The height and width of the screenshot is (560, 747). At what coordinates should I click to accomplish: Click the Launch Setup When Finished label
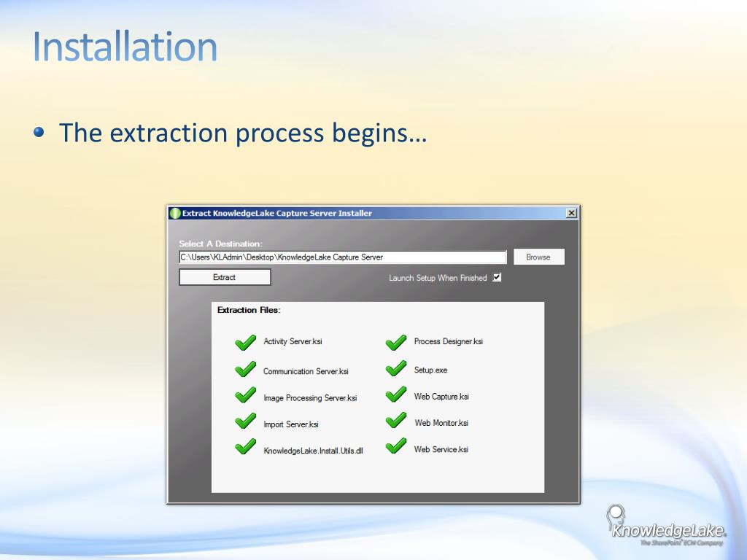[438, 278]
